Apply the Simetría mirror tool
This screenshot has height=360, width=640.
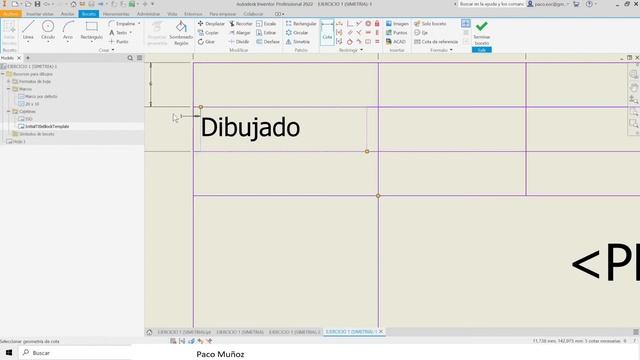click(298, 42)
